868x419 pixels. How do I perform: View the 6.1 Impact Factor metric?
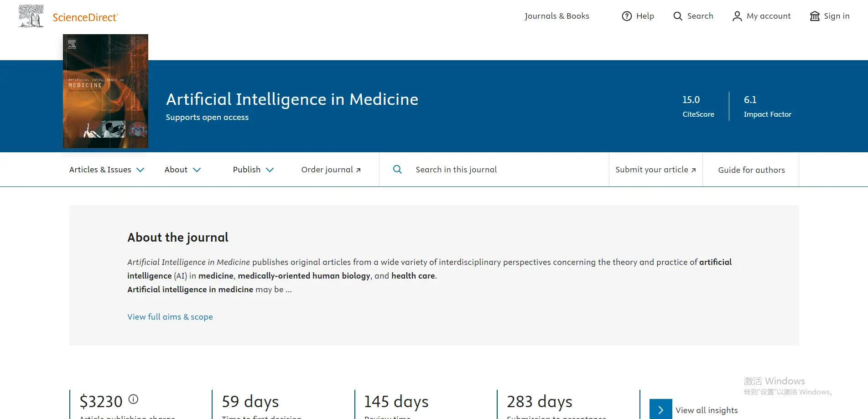coord(768,106)
